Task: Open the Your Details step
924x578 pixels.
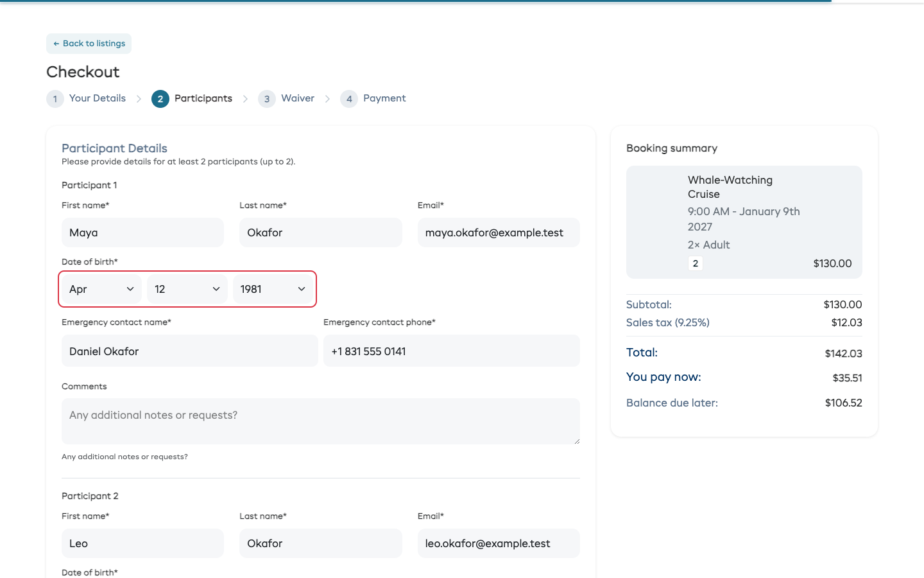Action: (98, 98)
